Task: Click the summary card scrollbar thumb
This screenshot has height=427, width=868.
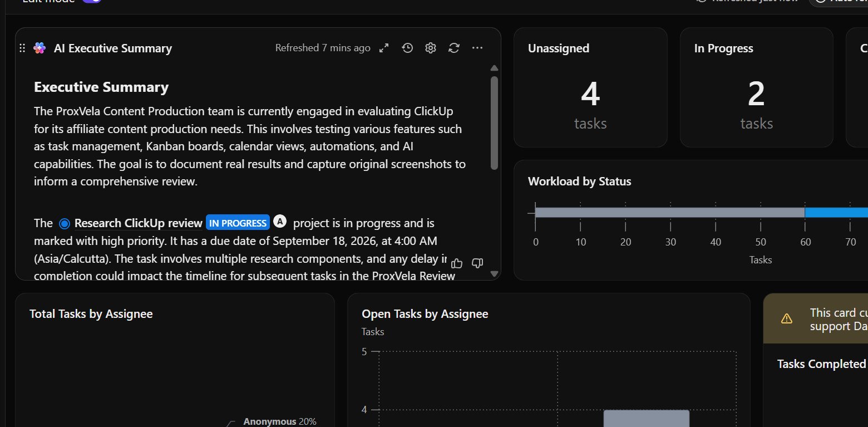Action: coord(494,122)
